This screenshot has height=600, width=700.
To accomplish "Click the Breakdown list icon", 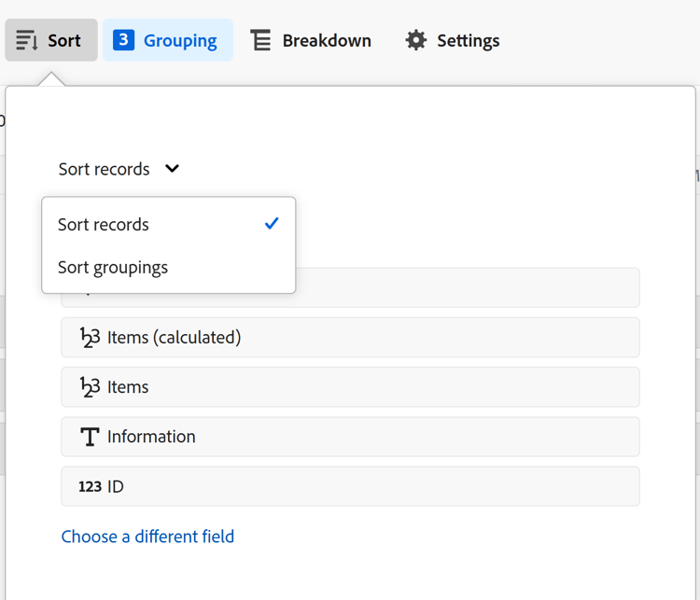I will [x=260, y=40].
